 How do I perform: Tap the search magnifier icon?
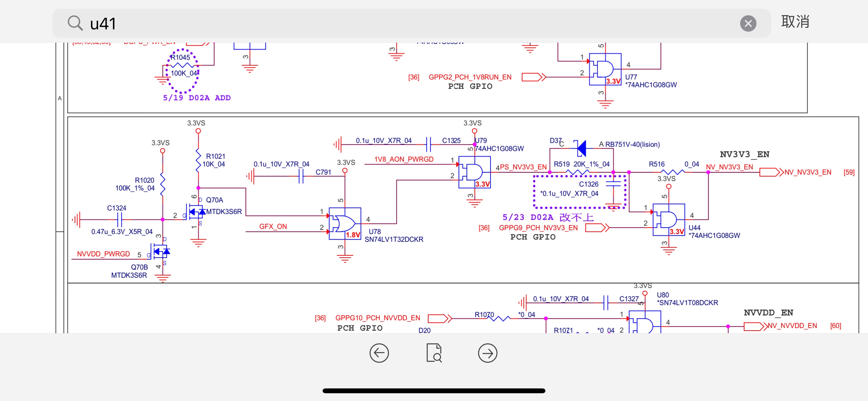(x=75, y=23)
